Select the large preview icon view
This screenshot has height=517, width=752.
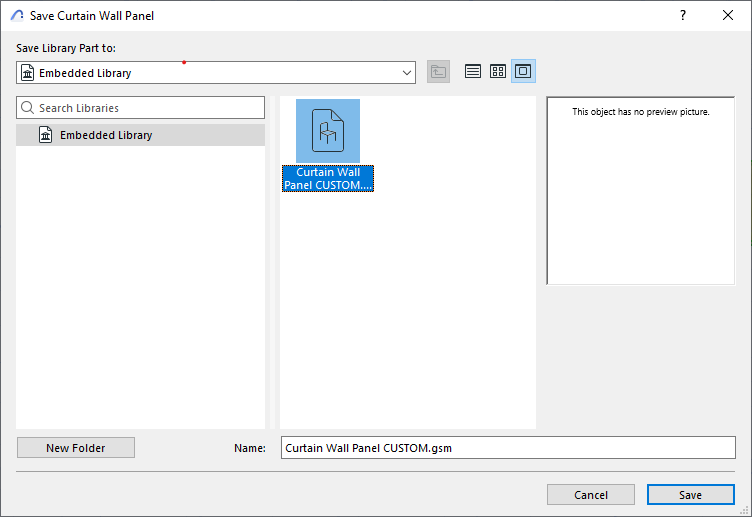(523, 72)
